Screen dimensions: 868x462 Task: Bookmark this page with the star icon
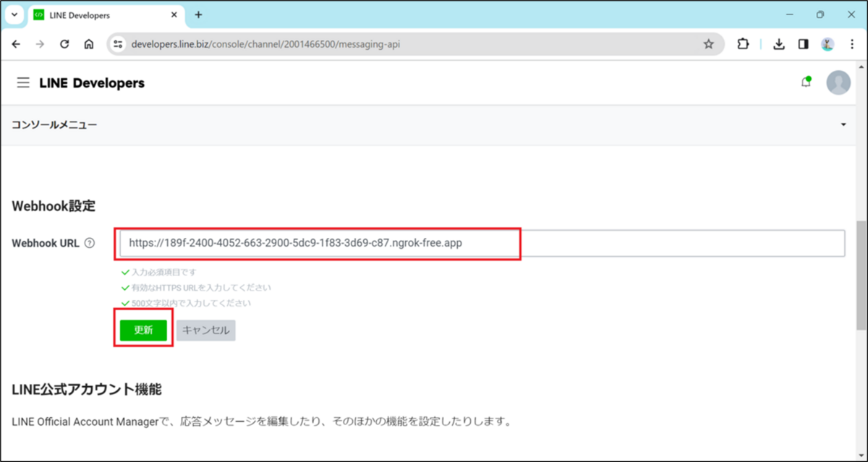709,44
